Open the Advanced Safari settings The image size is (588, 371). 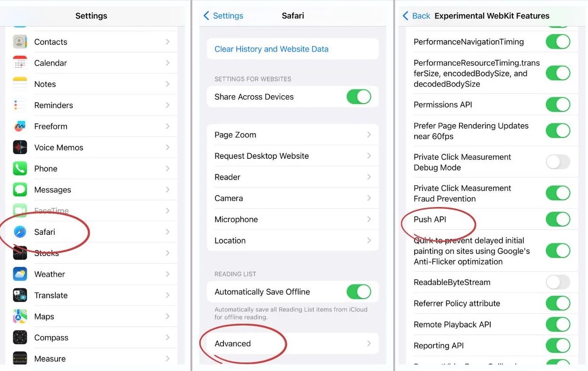pos(293,344)
